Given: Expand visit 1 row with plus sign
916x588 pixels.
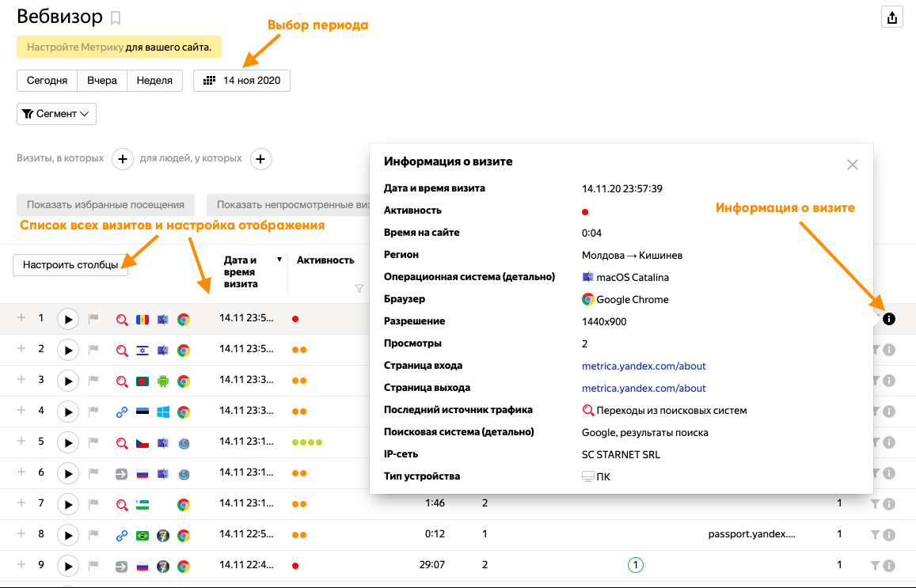Looking at the screenshot, I should coord(21,317).
